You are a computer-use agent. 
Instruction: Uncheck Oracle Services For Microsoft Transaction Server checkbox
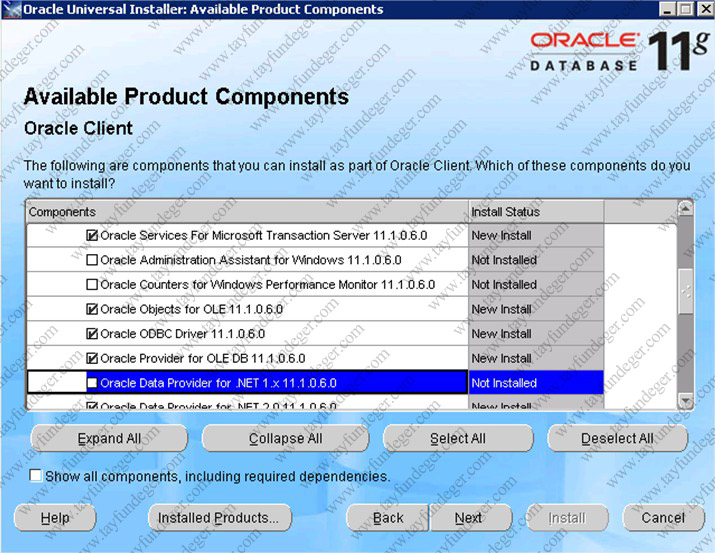[92, 236]
